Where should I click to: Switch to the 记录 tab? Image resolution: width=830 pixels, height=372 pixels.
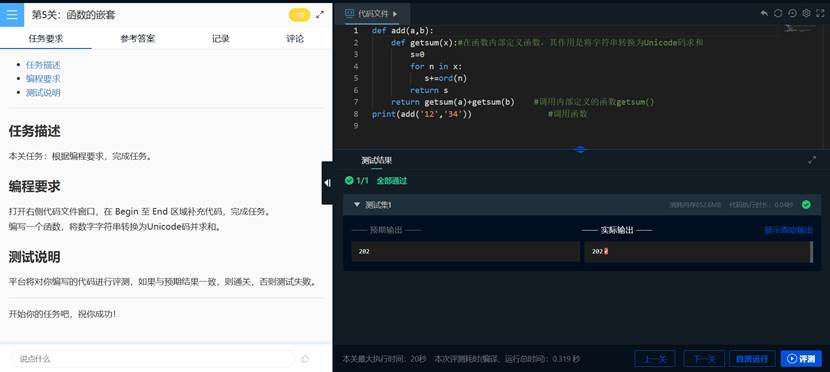221,39
